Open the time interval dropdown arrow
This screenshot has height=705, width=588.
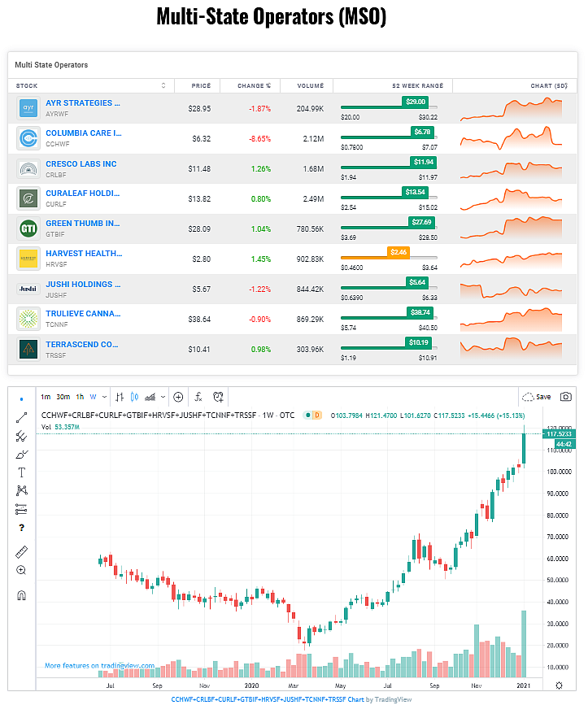[104, 397]
